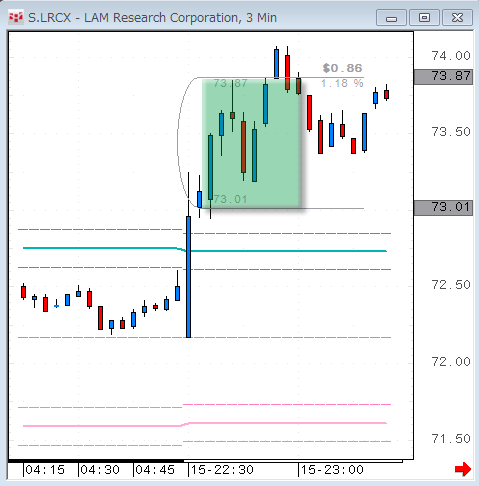Click the 15-22:30 time axis label
This screenshot has height=486, width=479.
coord(222,470)
